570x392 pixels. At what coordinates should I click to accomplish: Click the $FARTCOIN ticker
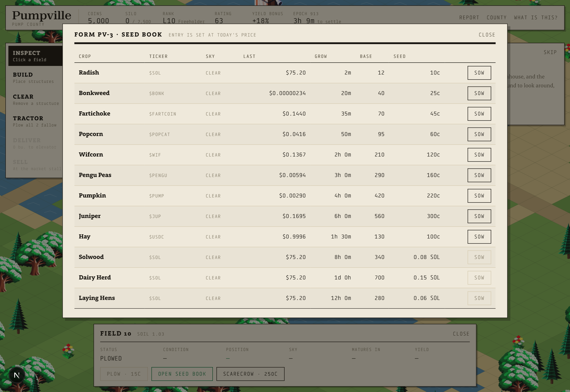(162, 114)
